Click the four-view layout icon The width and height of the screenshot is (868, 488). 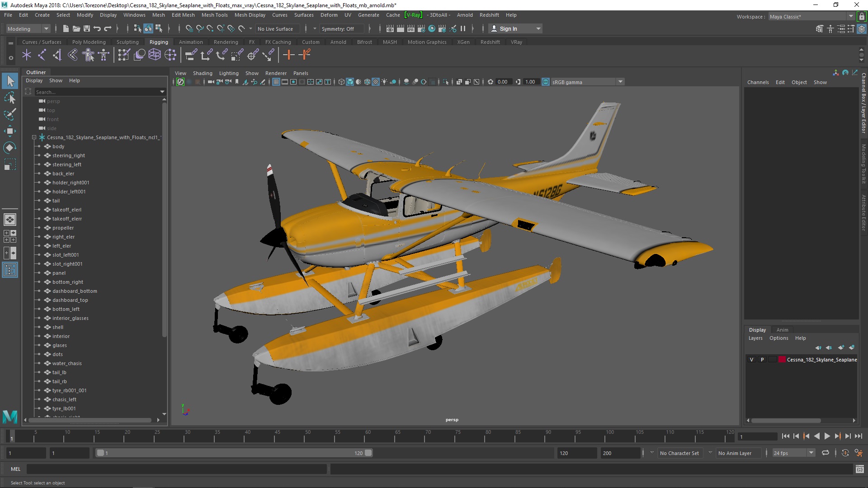click(x=10, y=236)
